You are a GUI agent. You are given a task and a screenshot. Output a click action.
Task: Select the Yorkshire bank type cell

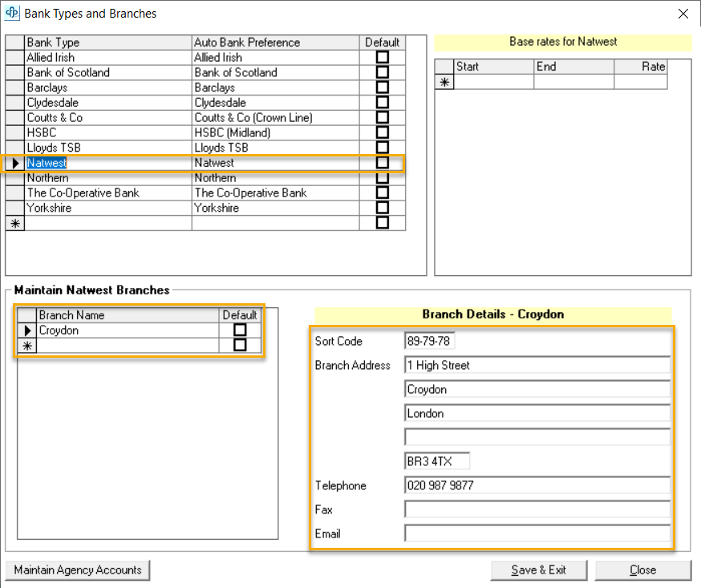(108, 208)
